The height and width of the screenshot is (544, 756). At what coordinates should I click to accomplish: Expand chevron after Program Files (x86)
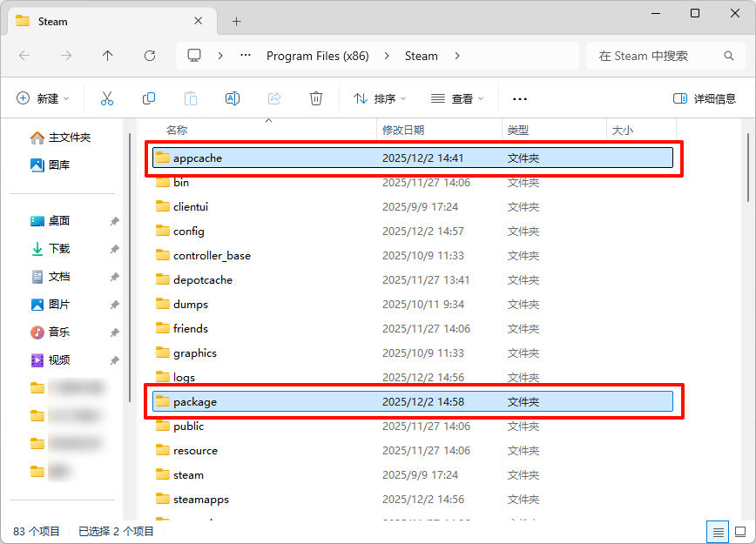click(x=387, y=56)
